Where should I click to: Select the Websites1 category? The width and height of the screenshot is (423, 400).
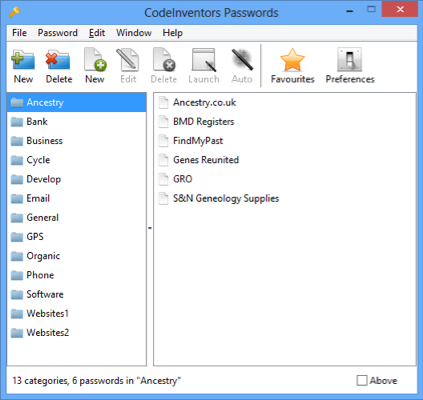click(76, 313)
